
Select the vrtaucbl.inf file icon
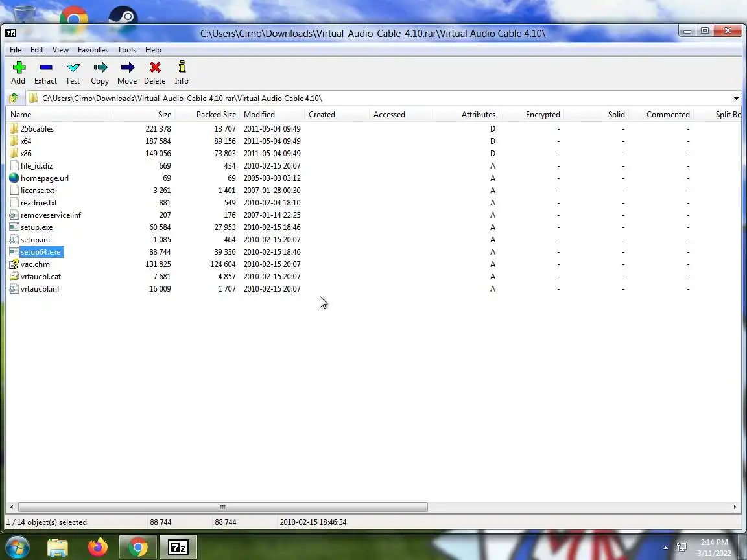click(14, 289)
